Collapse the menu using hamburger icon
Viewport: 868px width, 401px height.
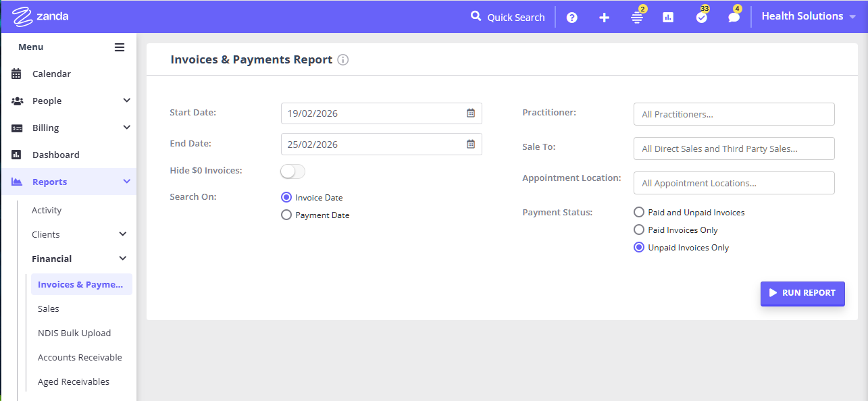(x=120, y=47)
